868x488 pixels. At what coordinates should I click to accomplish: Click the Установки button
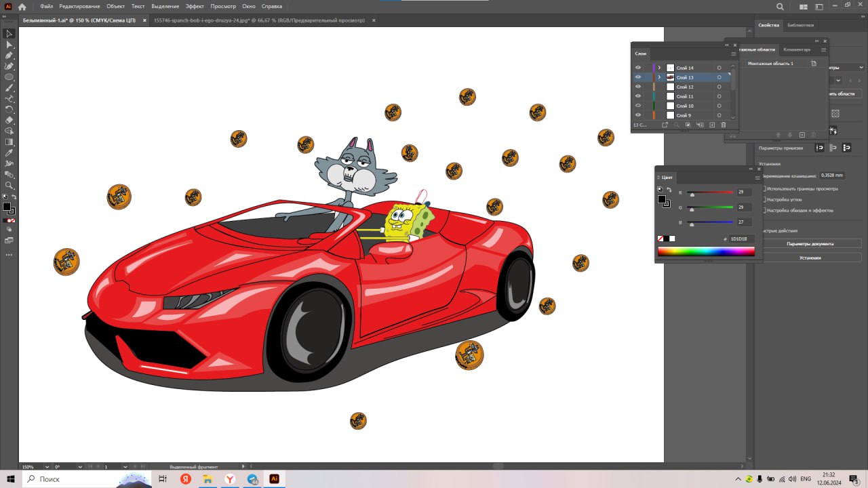(x=810, y=258)
